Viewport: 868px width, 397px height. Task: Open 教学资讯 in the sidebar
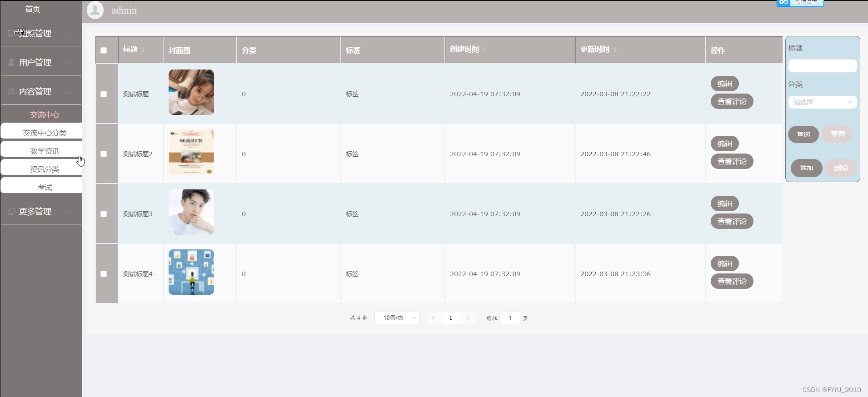(45, 151)
